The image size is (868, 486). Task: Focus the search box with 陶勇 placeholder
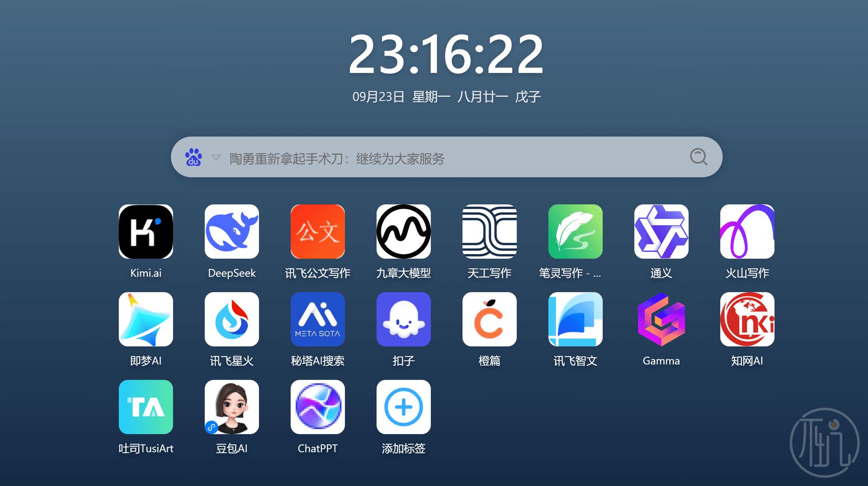coord(447,157)
